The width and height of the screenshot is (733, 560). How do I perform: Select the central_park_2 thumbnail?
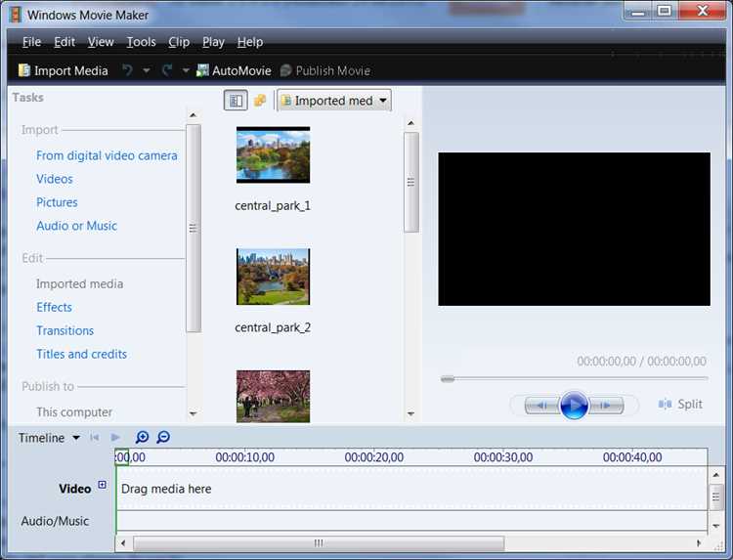(x=273, y=277)
